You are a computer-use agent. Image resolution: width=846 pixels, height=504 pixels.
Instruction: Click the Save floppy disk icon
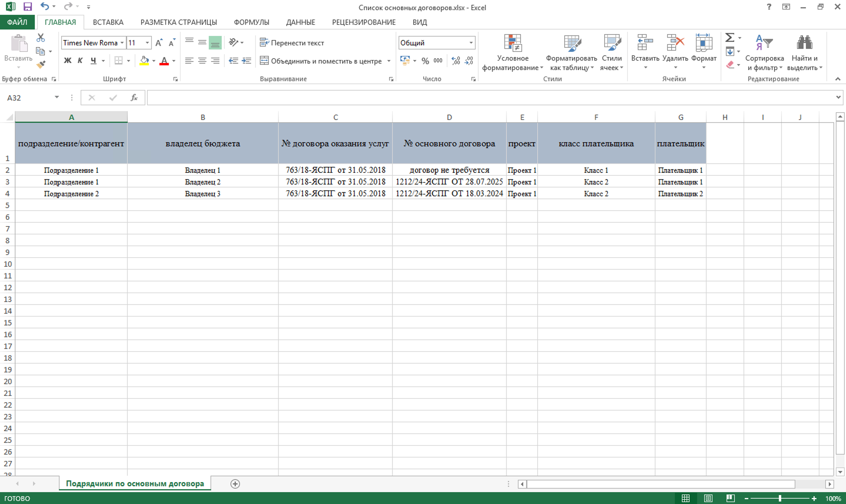coord(28,6)
